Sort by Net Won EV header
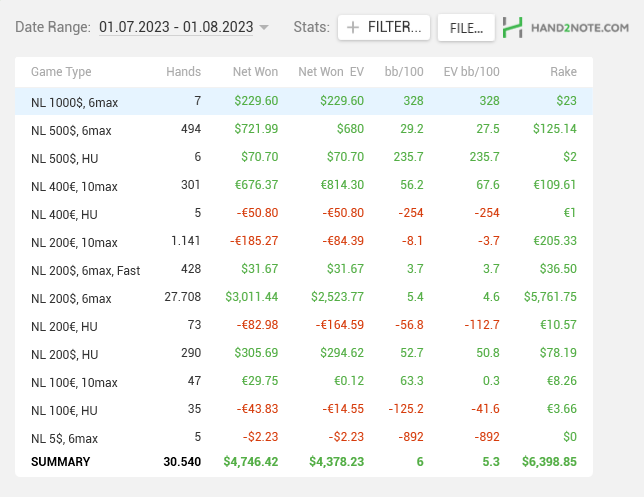Screen dimensions: 644x497 click(x=331, y=72)
